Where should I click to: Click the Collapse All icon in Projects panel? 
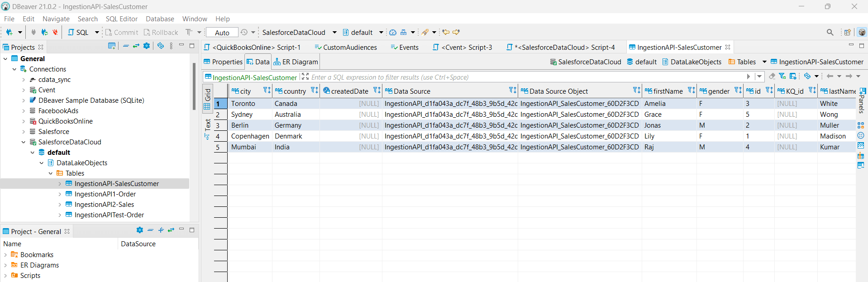(126, 46)
